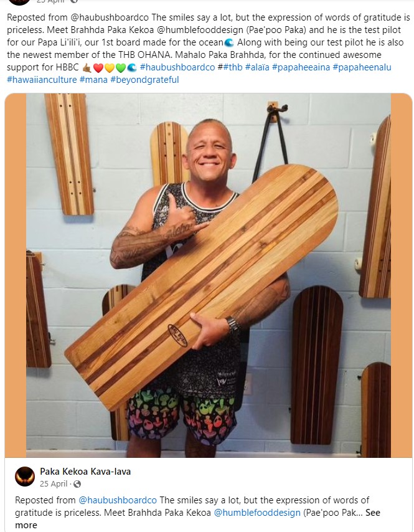Open the photo of man holding wooden board
Image resolution: width=414 pixels, height=532 pixels.
(x=209, y=275)
